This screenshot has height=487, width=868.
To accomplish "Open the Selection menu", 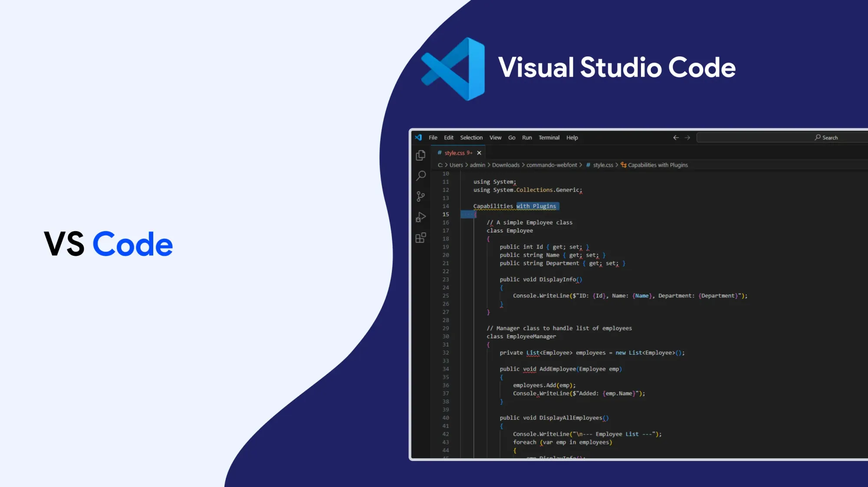I will tap(471, 137).
